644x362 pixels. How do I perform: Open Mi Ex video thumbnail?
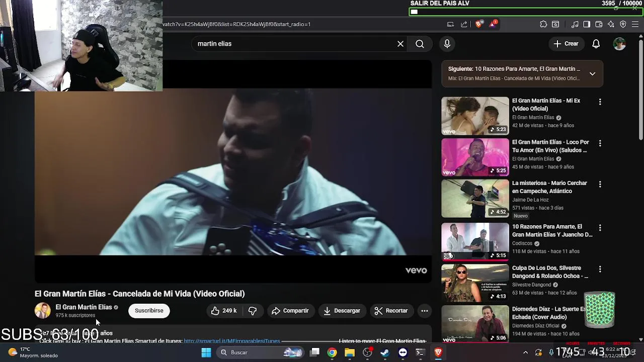coord(475,116)
